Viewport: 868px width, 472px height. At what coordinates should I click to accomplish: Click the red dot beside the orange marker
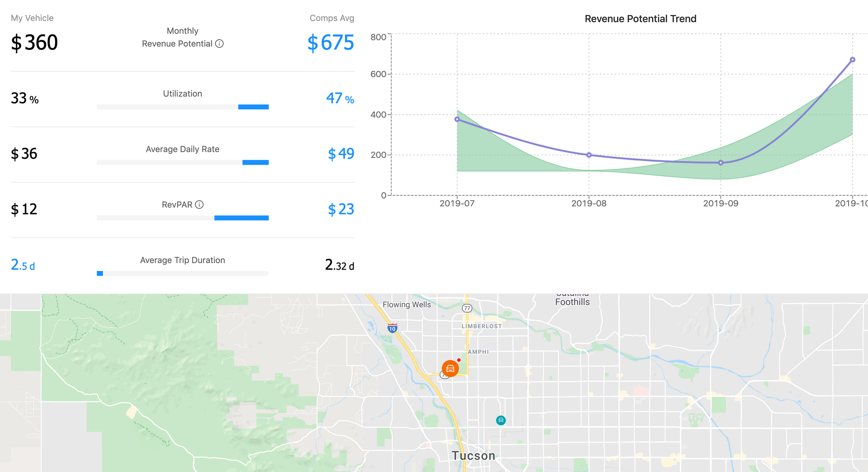tap(460, 360)
